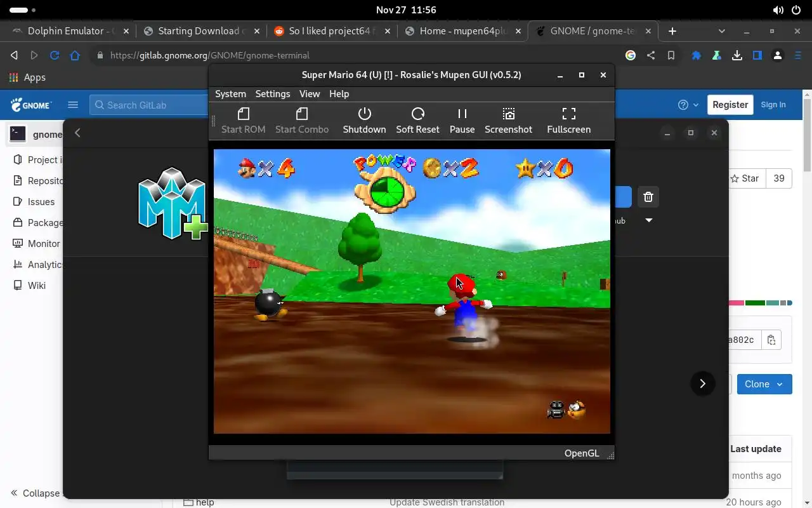Open the help folder row
This screenshot has height=508, width=812.
(204, 502)
